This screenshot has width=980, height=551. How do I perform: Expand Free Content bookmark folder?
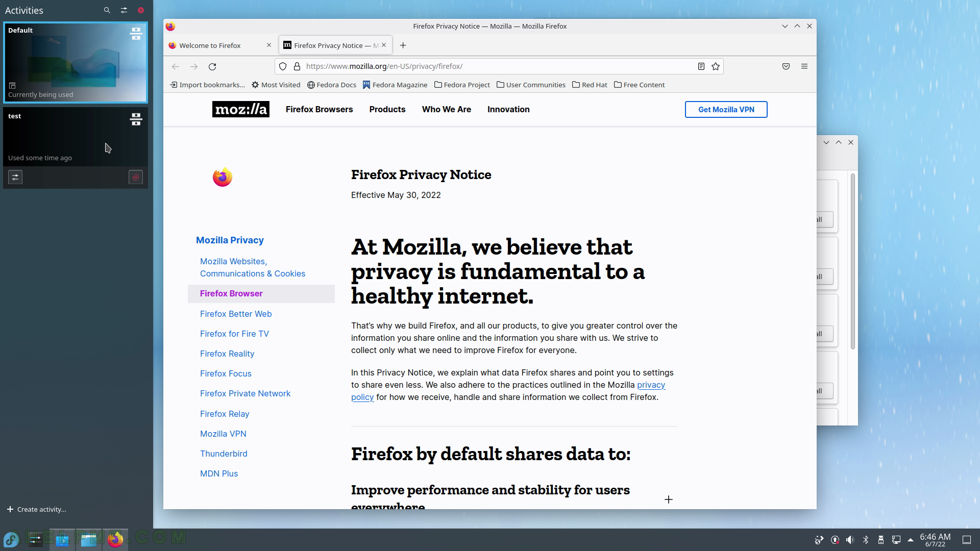pos(639,85)
